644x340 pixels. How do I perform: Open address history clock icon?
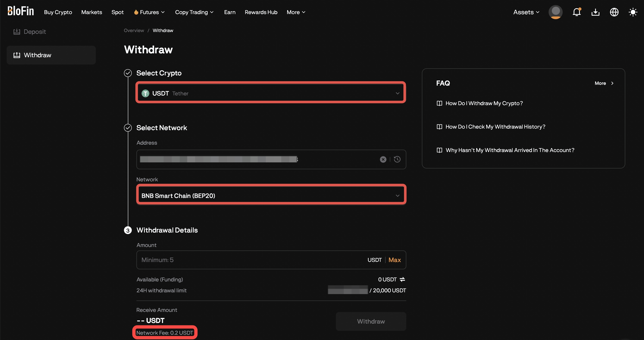pos(397,159)
